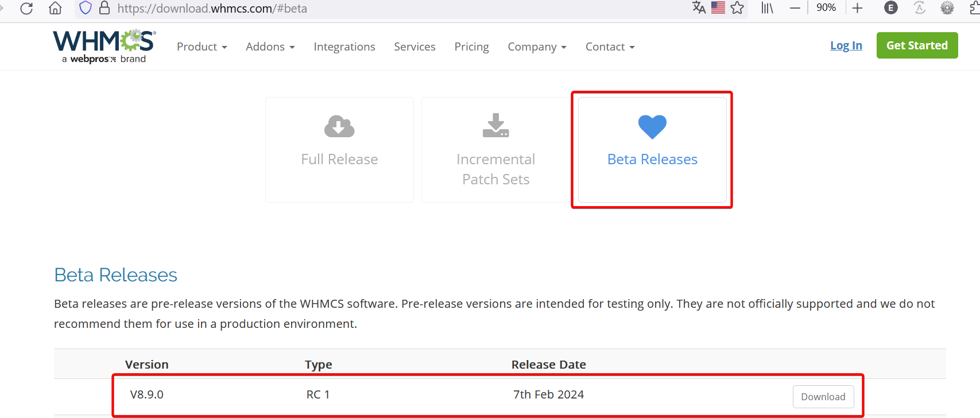Viewport: 980px width, 418px height.
Task: Zoom out with the minus button
Action: [x=795, y=8]
